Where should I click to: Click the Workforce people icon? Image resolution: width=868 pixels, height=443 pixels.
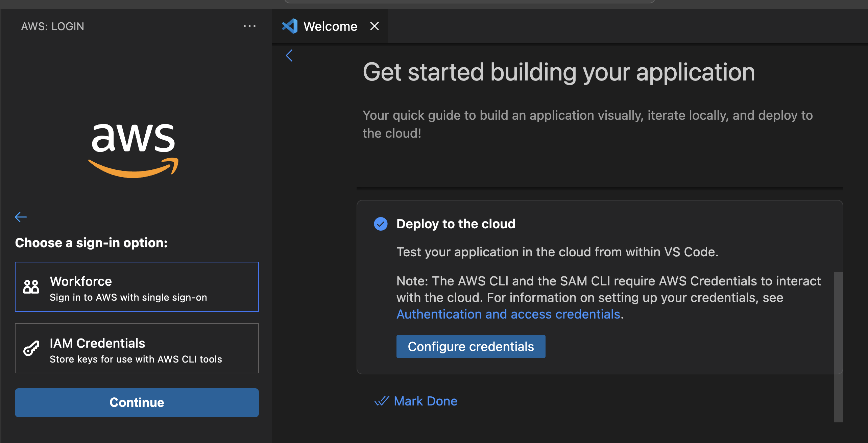tap(31, 287)
